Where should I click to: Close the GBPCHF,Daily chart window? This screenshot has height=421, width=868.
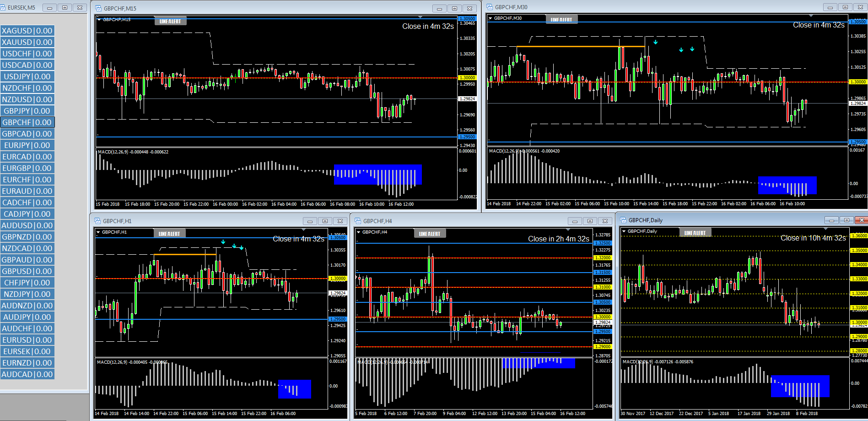click(x=862, y=220)
